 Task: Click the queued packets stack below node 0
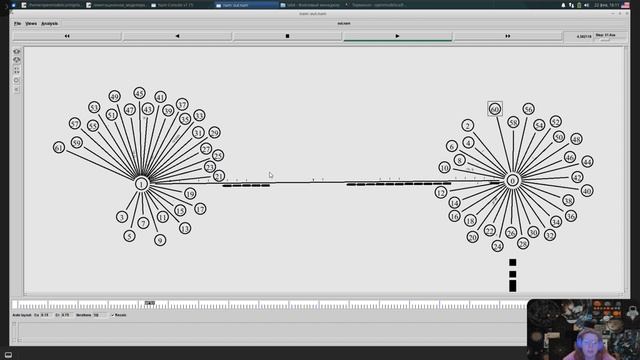coord(513,275)
